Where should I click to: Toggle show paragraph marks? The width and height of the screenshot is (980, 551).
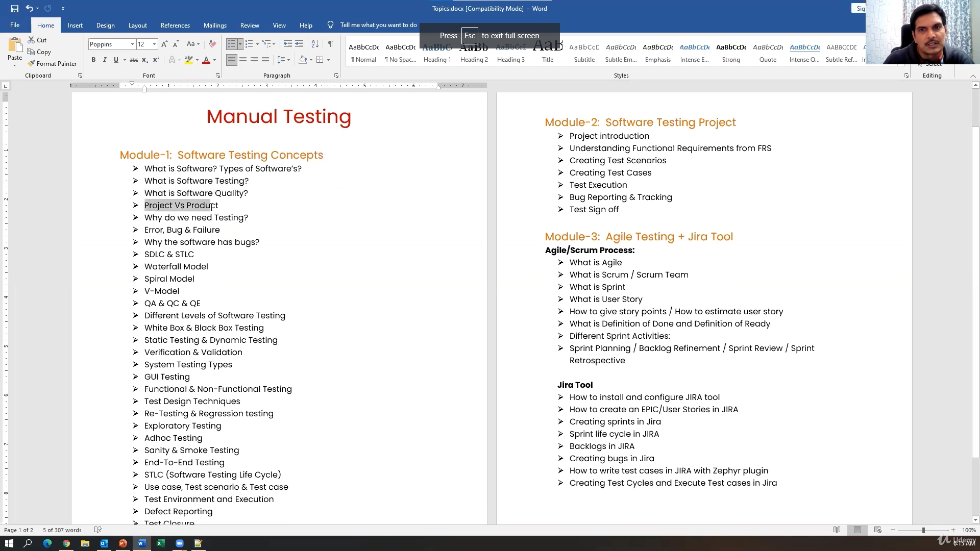click(331, 44)
